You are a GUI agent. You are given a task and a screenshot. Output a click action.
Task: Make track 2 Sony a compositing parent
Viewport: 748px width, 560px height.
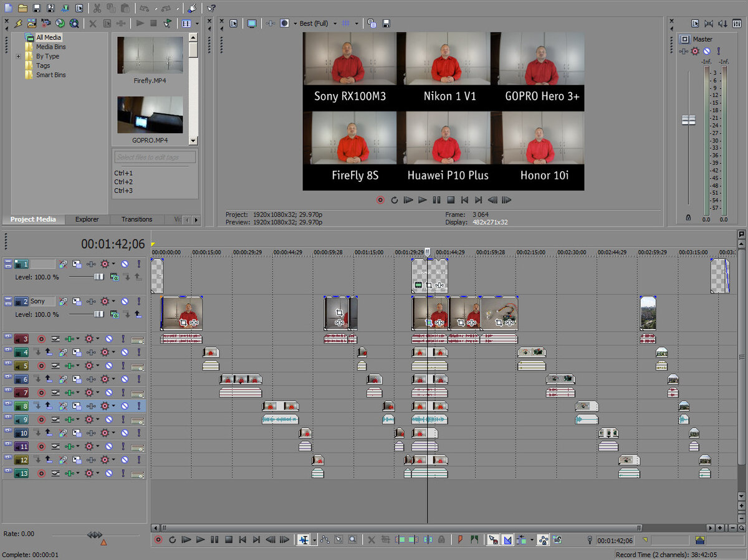[138, 314]
